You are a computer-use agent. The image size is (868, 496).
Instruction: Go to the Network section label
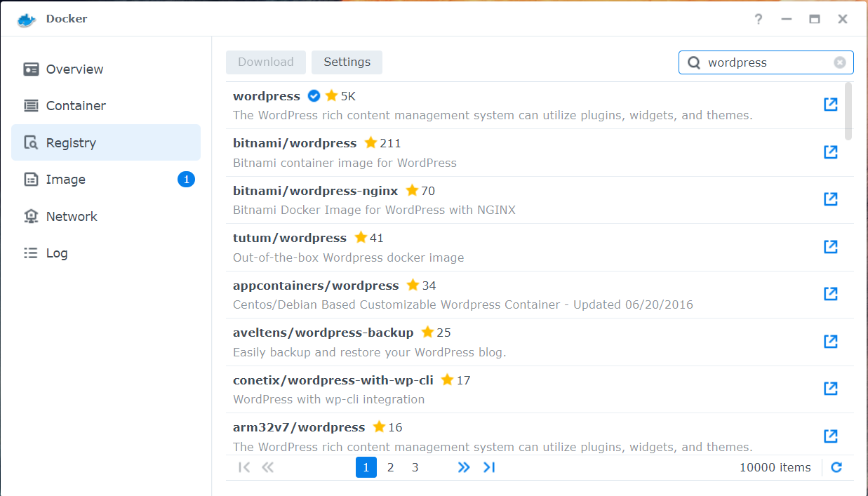tap(72, 217)
